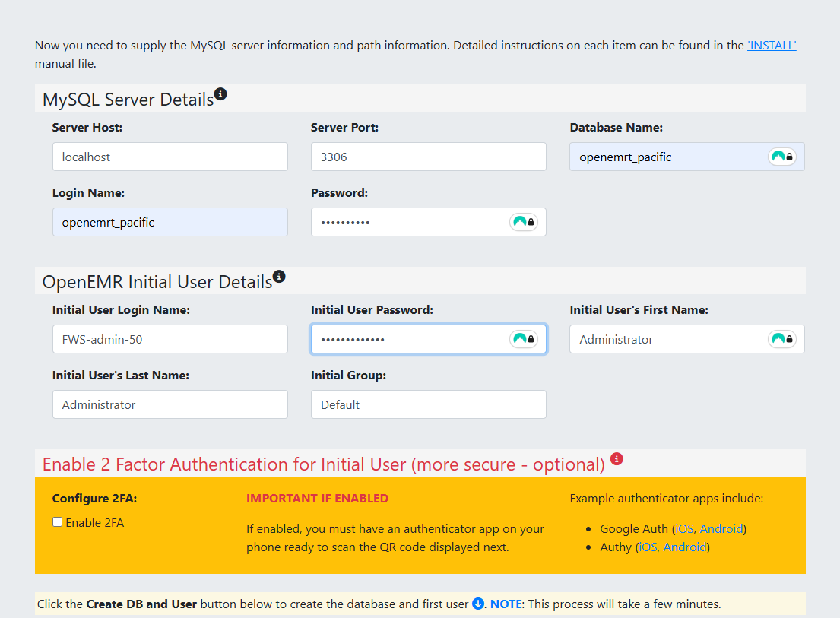Open the 'INSTALL' manual file link
Image resolution: width=840 pixels, height=618 pixels.
(772, 45)
